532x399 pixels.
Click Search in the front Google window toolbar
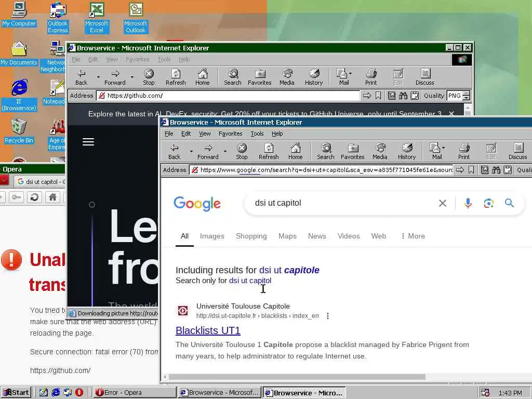(326, 151)
